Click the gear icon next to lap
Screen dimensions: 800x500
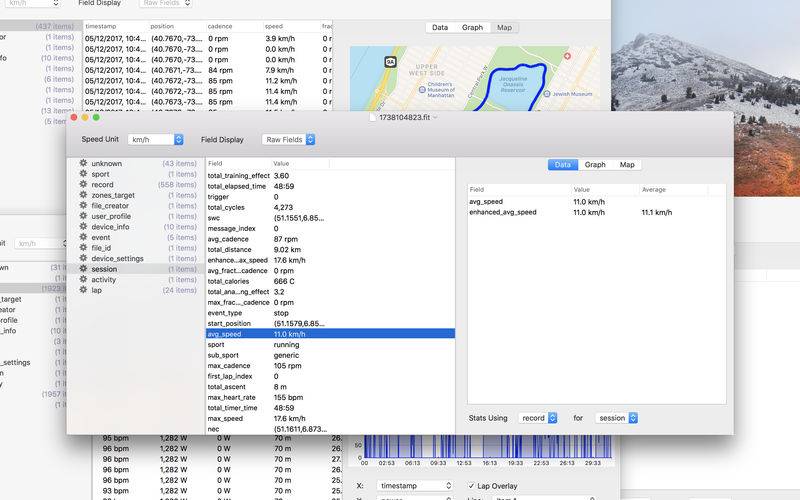pos(83,290)
